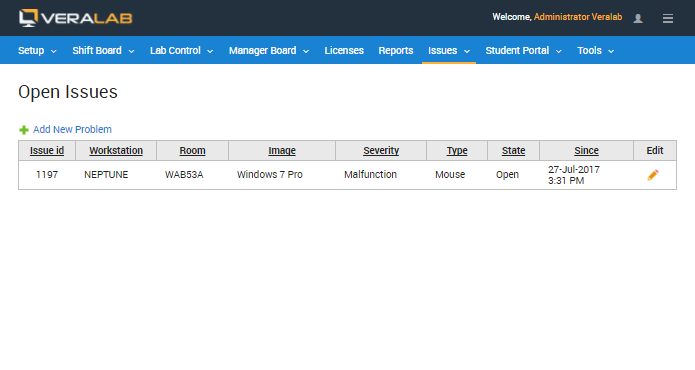Select issue id cell 1197
This screenshot has height=370, width=695.
pyautogui.click(x=47, y=175)
